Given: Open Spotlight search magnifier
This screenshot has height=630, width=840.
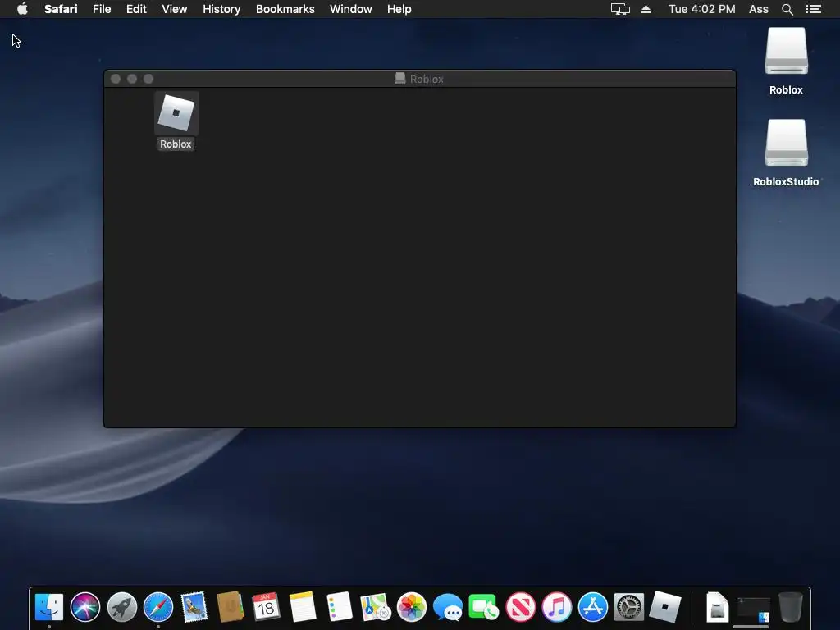Looking at the screenshot, I should tap(787, 9).
